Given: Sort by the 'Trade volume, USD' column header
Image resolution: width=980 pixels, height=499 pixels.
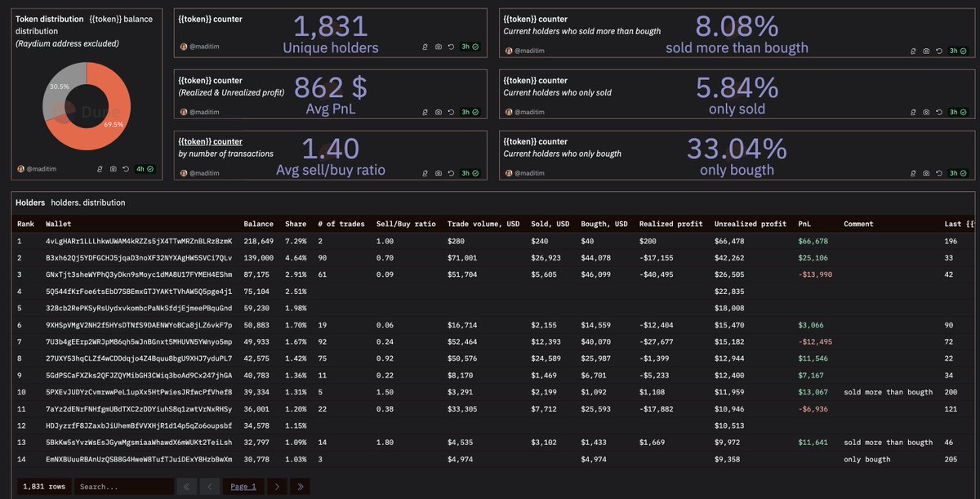Looking at the screenshot, I should [x=484, y=224].
